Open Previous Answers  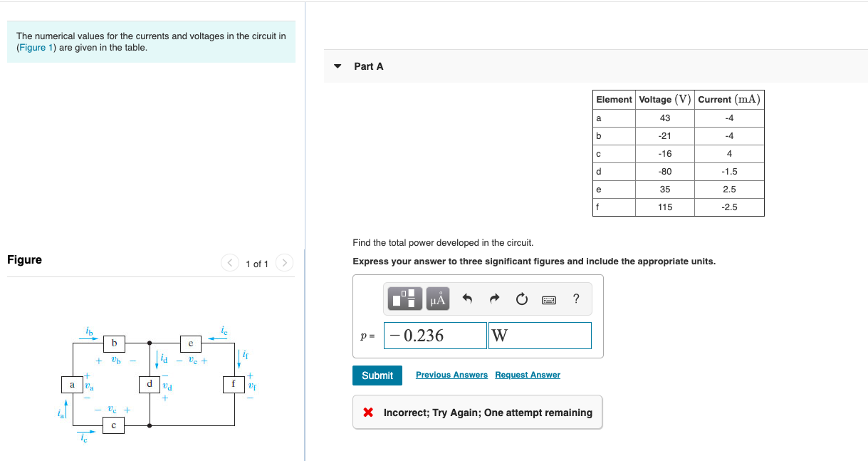click(451, 375)
